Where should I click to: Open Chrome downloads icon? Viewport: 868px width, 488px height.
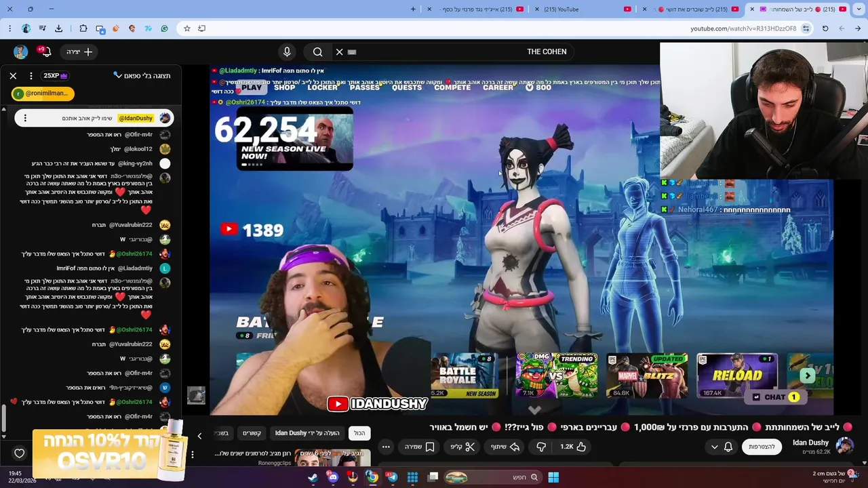[x=58, y=28]
